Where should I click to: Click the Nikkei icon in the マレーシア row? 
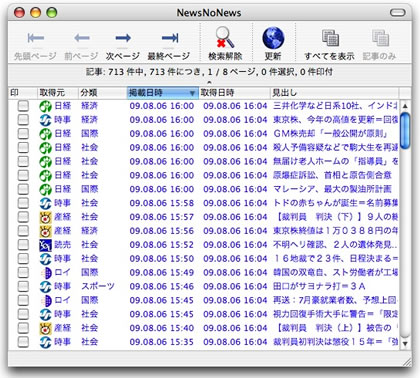(x=45, y=189)
